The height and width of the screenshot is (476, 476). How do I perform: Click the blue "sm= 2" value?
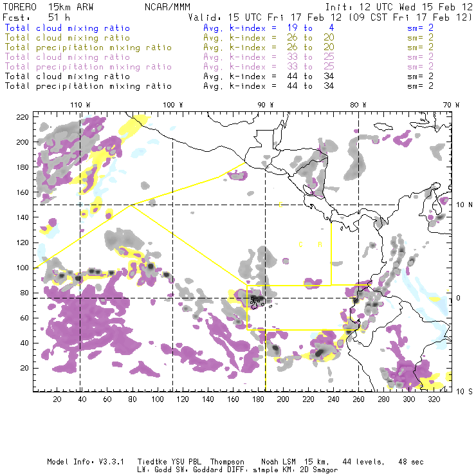click(x=420, y=28)
